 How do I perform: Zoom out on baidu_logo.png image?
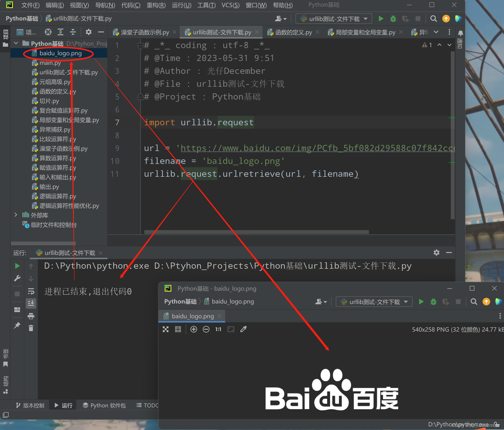(x=206, y=329)
